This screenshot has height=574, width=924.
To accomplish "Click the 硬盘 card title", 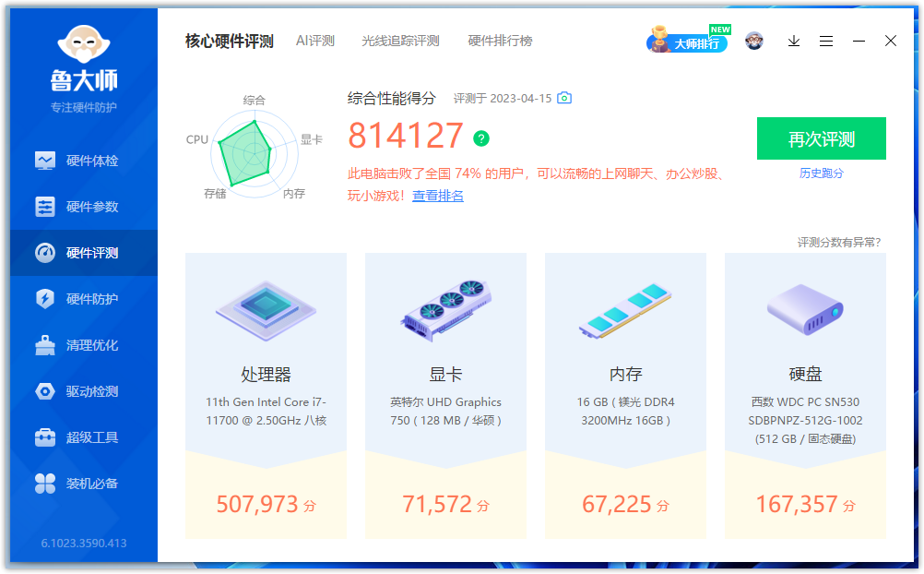I will point(805,374).
